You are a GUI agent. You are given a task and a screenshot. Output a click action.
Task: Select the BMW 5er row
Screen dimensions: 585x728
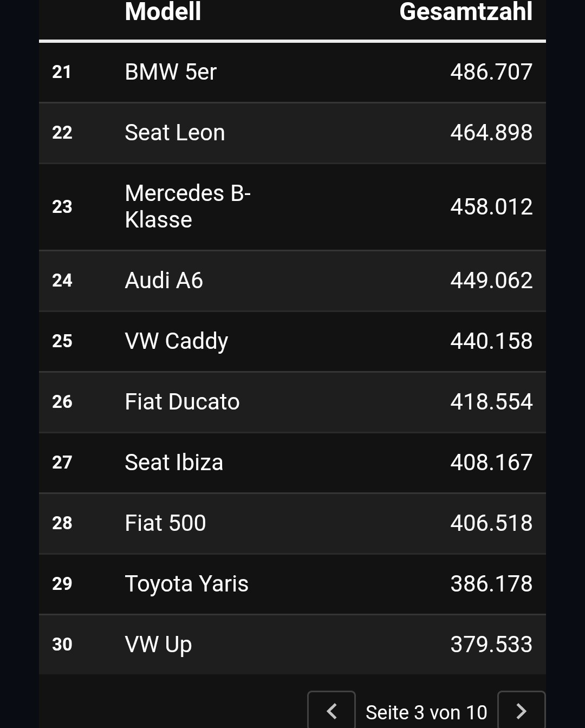(x=292, y=72)
